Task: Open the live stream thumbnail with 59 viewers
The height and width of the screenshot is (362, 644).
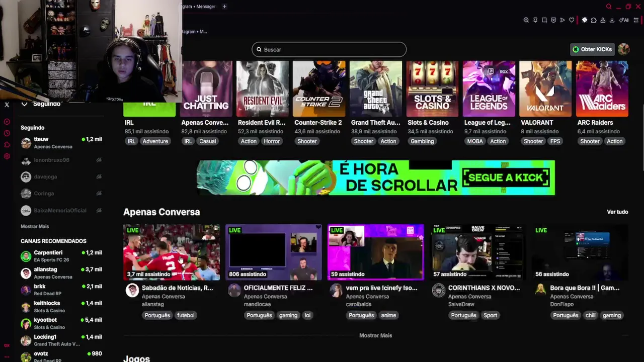Action: (x=376, y=252)
